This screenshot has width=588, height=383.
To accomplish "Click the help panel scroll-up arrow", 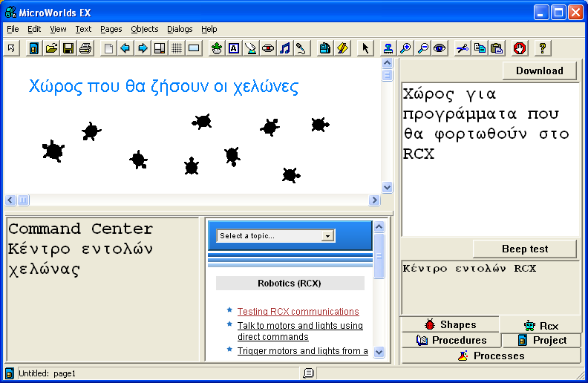I will pyautogui.click(x=379, y=226).
